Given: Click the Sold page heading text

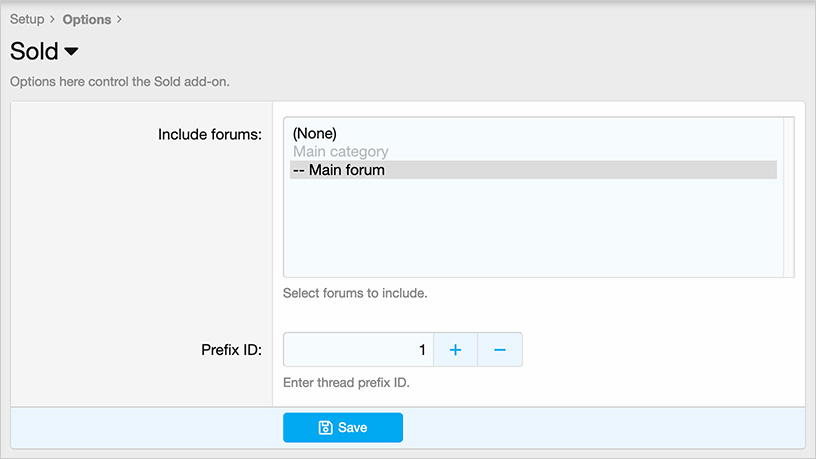Looking at the screenshot, I should tap(34, 52).
